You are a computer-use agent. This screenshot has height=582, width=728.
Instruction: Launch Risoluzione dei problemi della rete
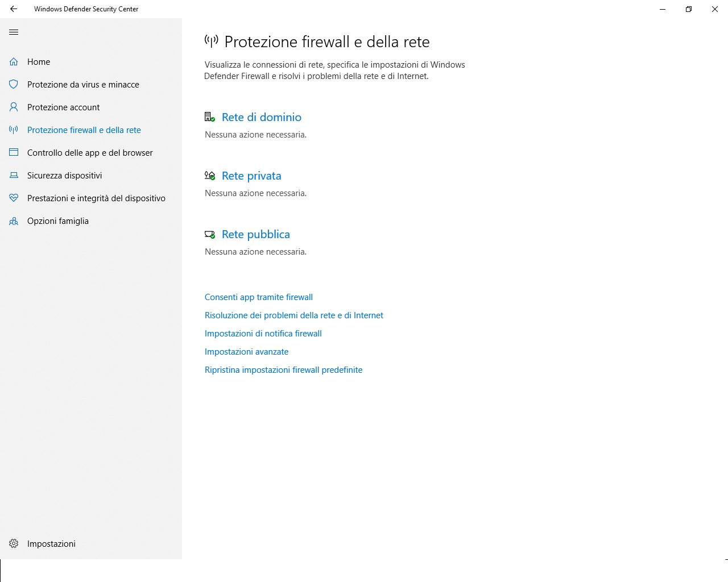pyautogui.click(x=293, y=315)
